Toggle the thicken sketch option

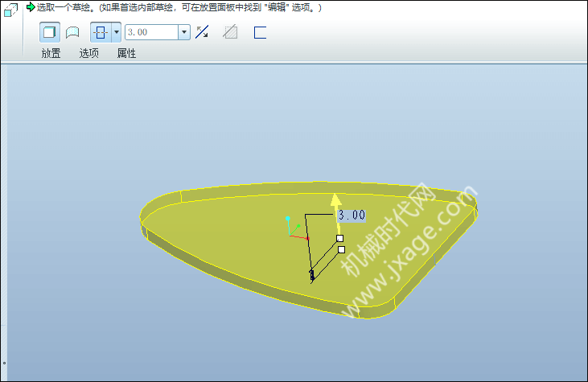point(260,33)
